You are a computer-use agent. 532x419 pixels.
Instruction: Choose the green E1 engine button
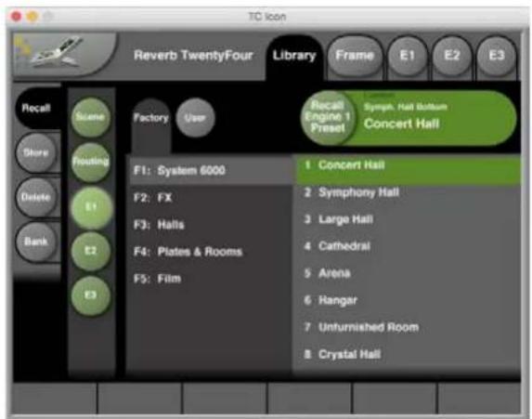point(90,207)
